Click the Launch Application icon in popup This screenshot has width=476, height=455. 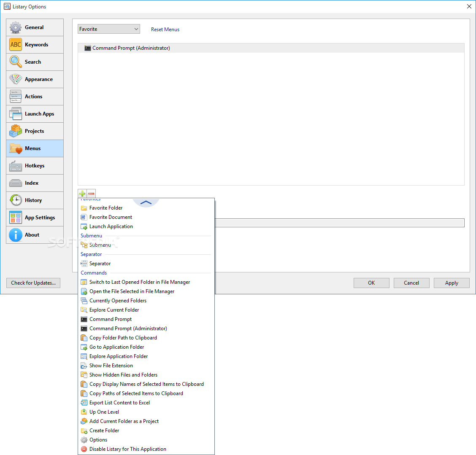pyautogui.click(x=84, y=226)
